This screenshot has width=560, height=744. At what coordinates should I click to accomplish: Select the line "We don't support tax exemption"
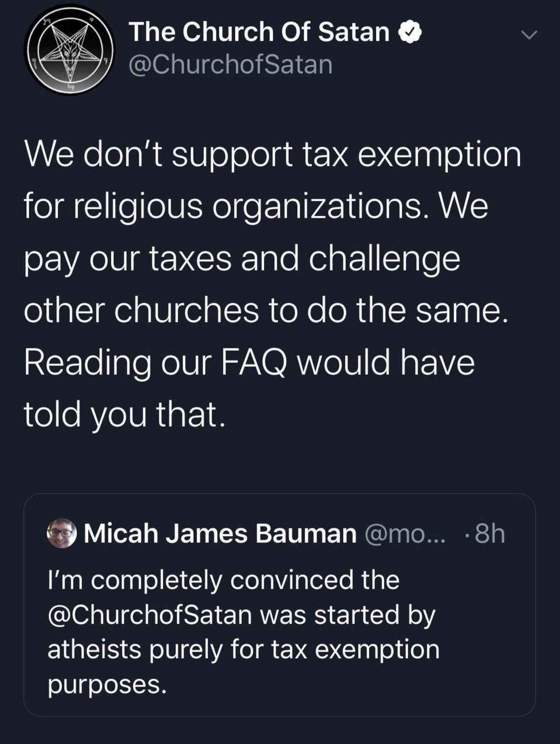(x=273, y=154)
